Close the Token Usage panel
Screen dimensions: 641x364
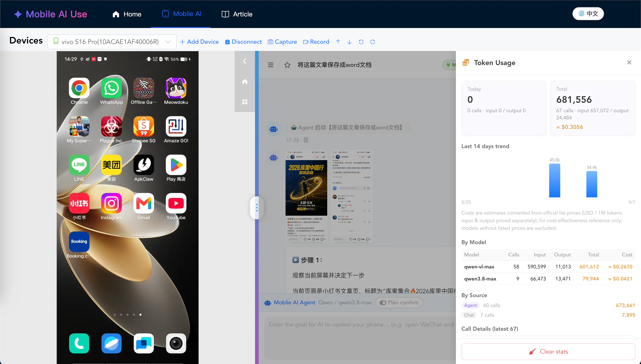[x=629, y=62]
